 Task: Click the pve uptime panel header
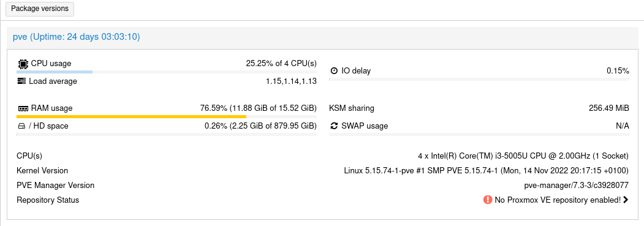tap(322, 37)
